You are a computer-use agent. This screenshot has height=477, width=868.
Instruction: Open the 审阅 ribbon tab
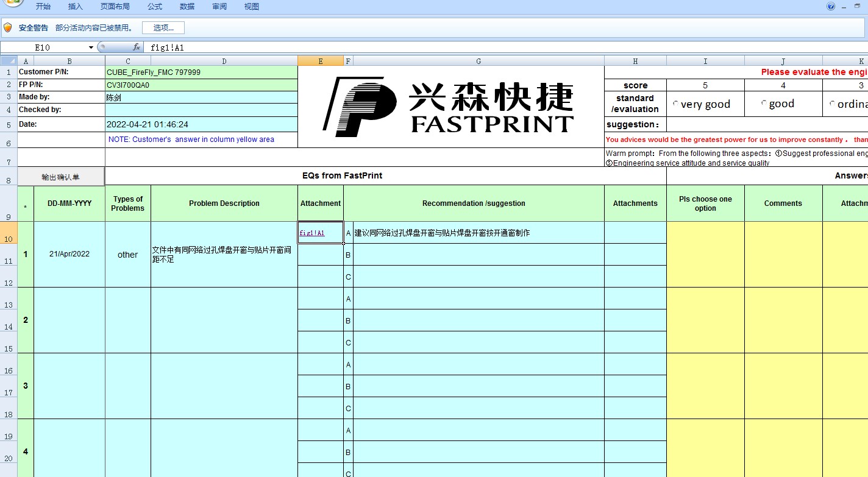219,7
